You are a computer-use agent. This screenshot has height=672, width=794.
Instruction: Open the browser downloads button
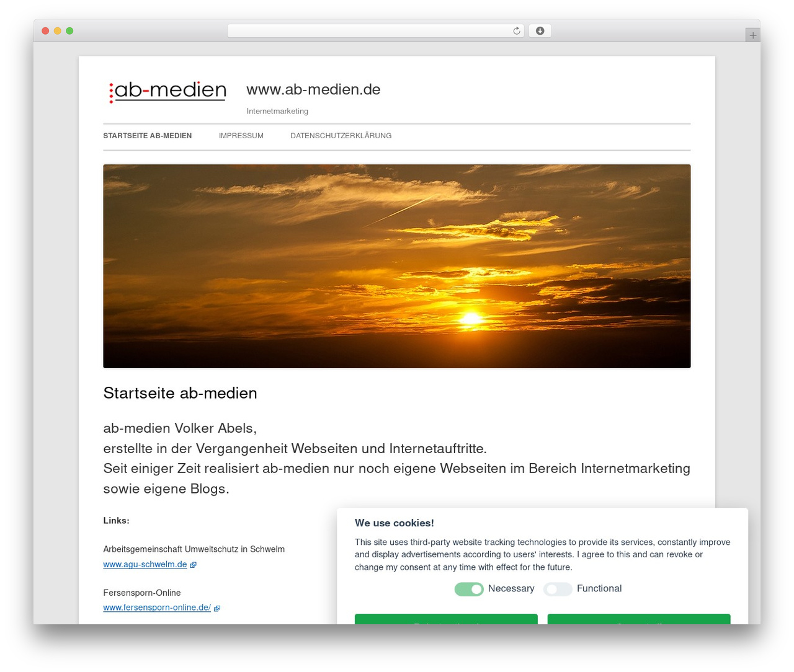click(x=540, y=31)
